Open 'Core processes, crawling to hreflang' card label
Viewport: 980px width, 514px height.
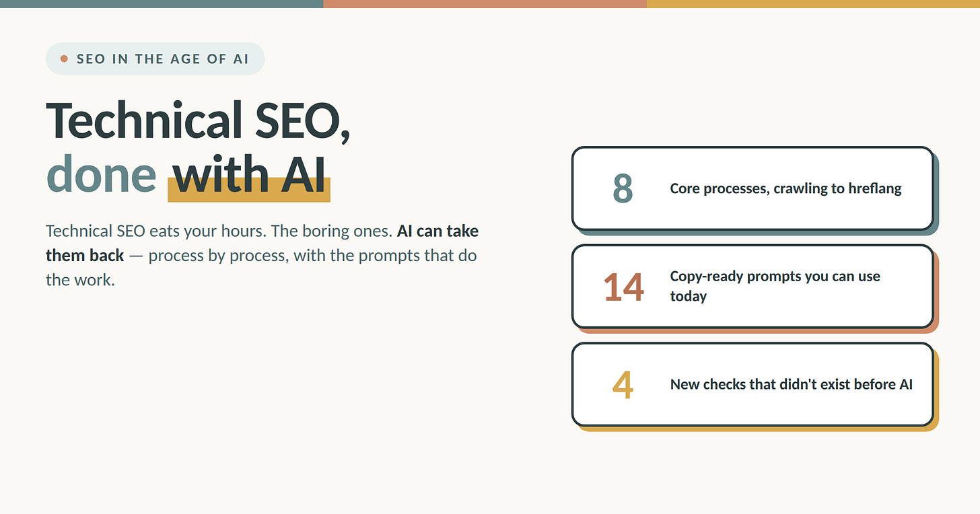coord(785,188)
